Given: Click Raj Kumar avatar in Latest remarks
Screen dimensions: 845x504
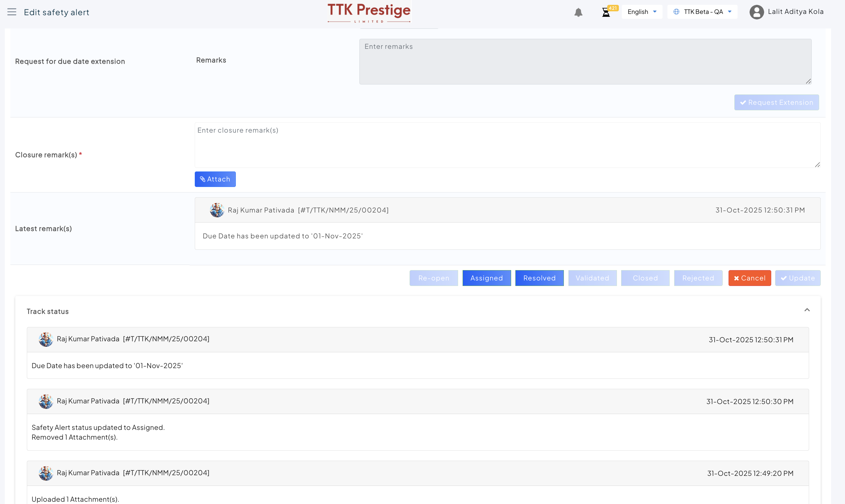Looking at the screenshot, I should coord(217,210).
